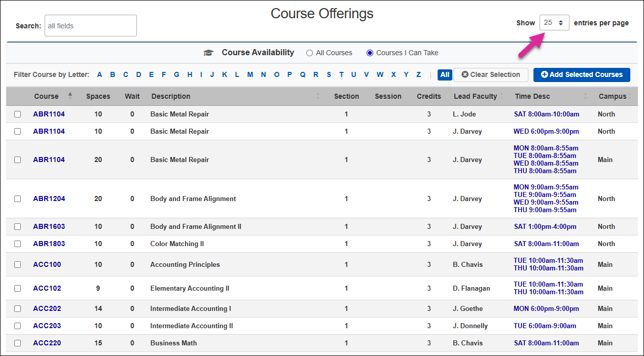Click the graduation cap Course Availability icon

(208, 53)
